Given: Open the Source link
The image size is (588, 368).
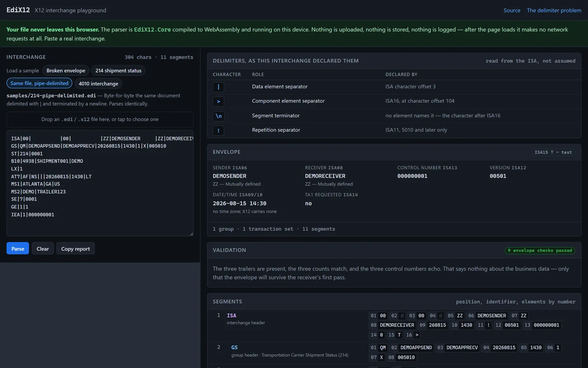Looking at the screenshot, I should 512,10.
